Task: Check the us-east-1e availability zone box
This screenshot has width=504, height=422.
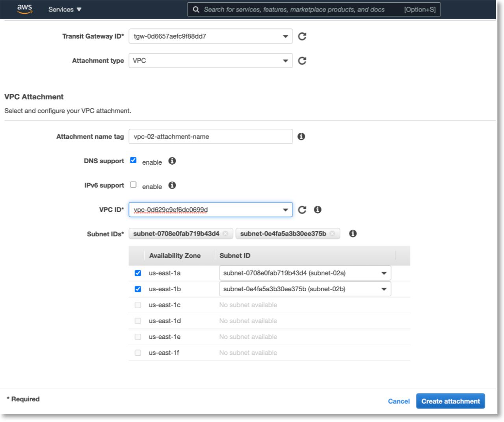Action: click(138, 337)
